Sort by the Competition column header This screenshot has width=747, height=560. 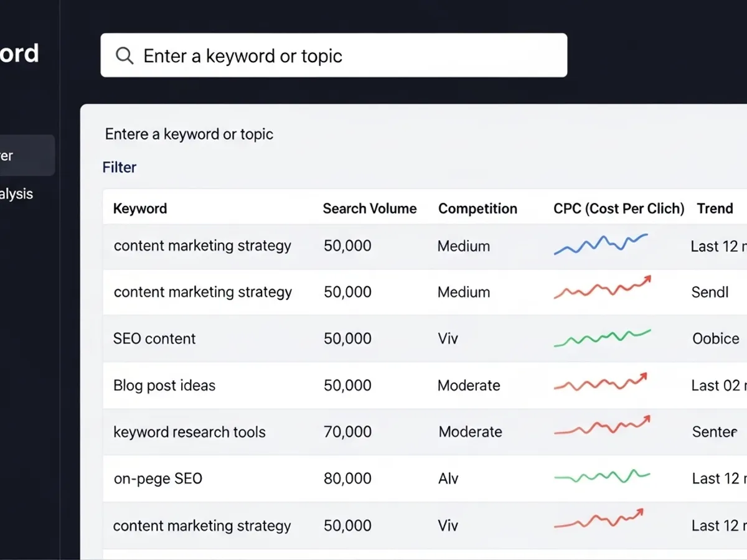[477, 208]
